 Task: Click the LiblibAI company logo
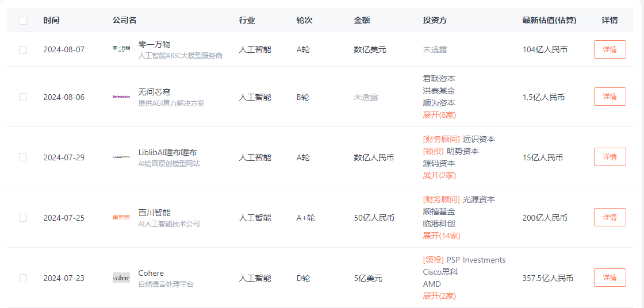[121, 157]
